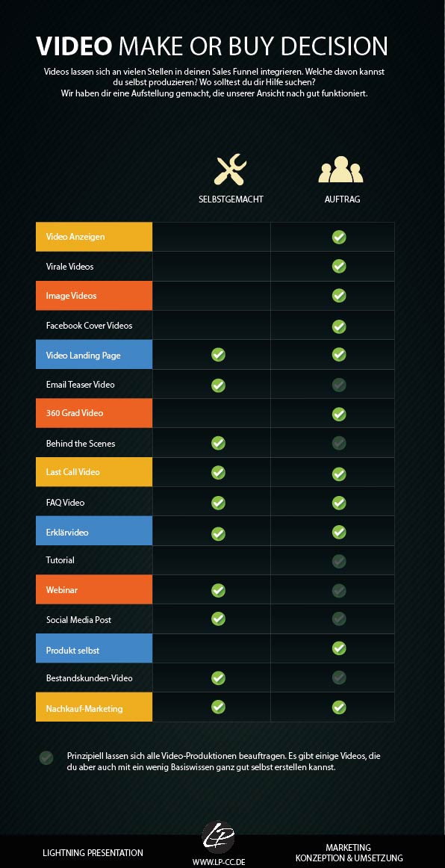The height and width of the screenshot is (868, 445).
Task: Toggle the Selbstgemacht check for Email Teaser Video
Action: coord(218,385)
